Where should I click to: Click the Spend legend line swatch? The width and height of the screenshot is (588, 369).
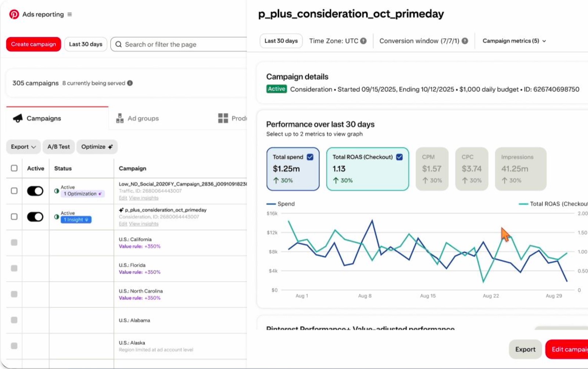(x=271, y=204)
